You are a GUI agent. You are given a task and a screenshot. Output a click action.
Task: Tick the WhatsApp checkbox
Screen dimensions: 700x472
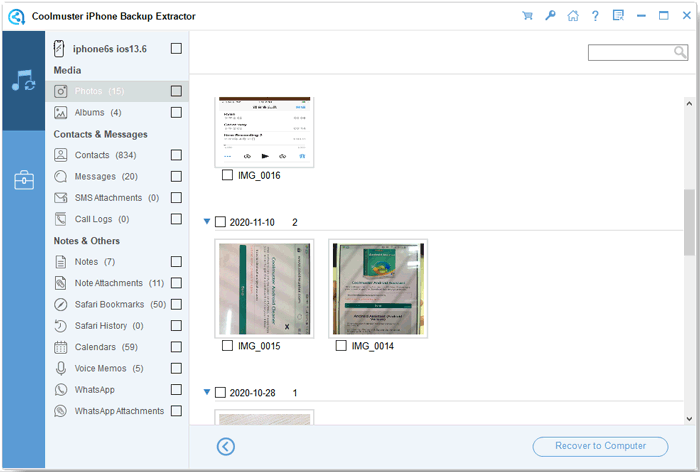point(176,389)
